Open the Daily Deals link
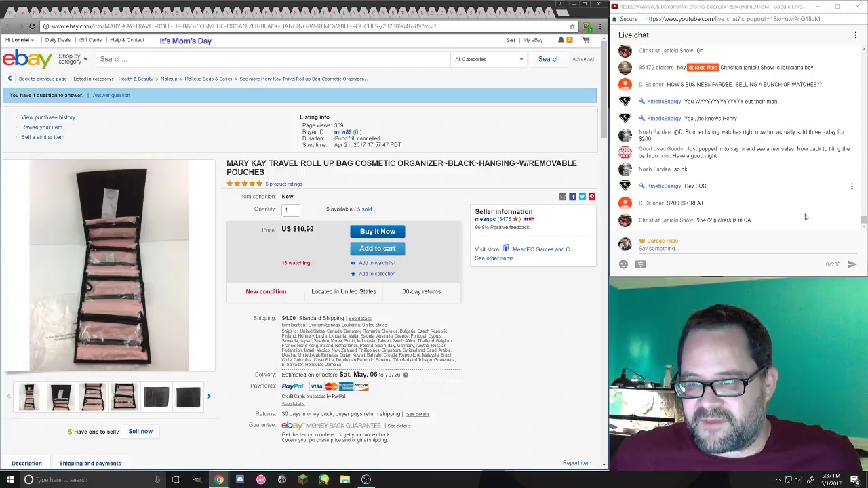 tap(58, 40)
